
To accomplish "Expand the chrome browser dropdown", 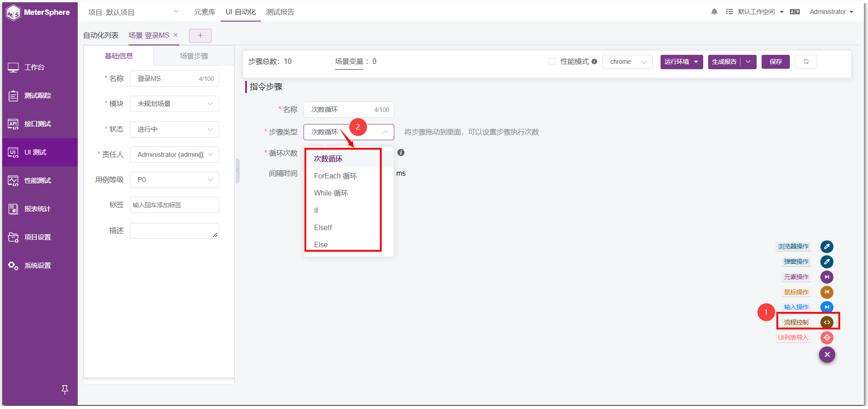I will tap(627, 62).
